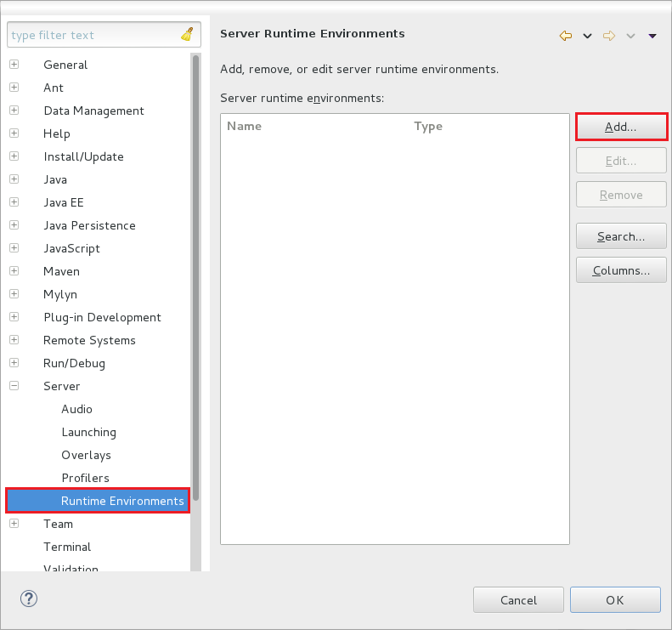672x630 pixels.
Task: Expand the Help tree node
Action: [14, 133]
